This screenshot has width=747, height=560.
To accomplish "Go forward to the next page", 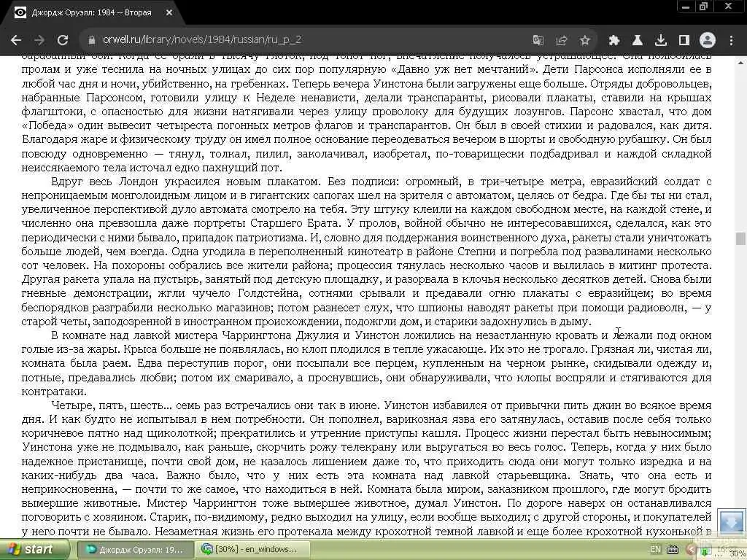I will point(39,40).
